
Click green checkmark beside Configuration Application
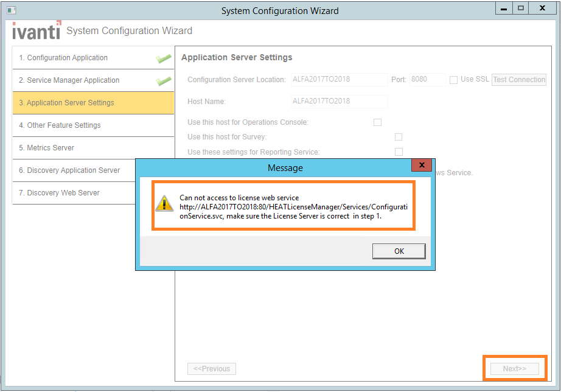pyautogui.click(x=163, y=58)
